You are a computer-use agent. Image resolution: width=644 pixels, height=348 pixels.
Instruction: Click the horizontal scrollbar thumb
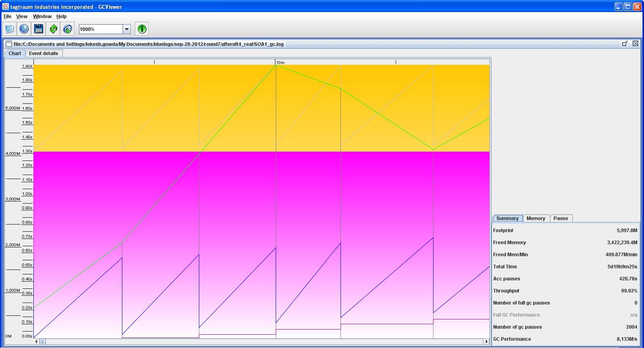43,342
